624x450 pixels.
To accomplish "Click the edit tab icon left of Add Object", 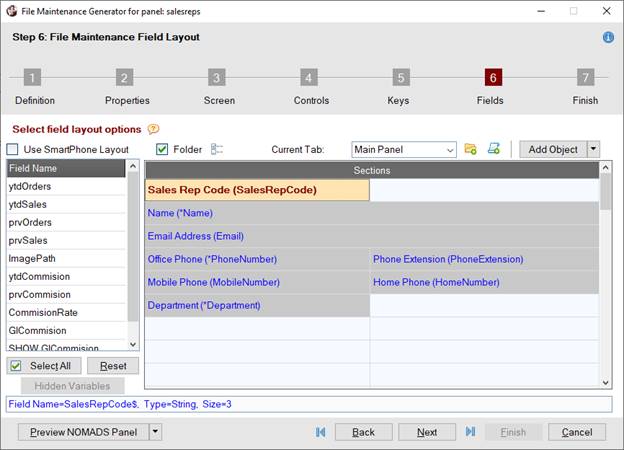I will (494, 149).
